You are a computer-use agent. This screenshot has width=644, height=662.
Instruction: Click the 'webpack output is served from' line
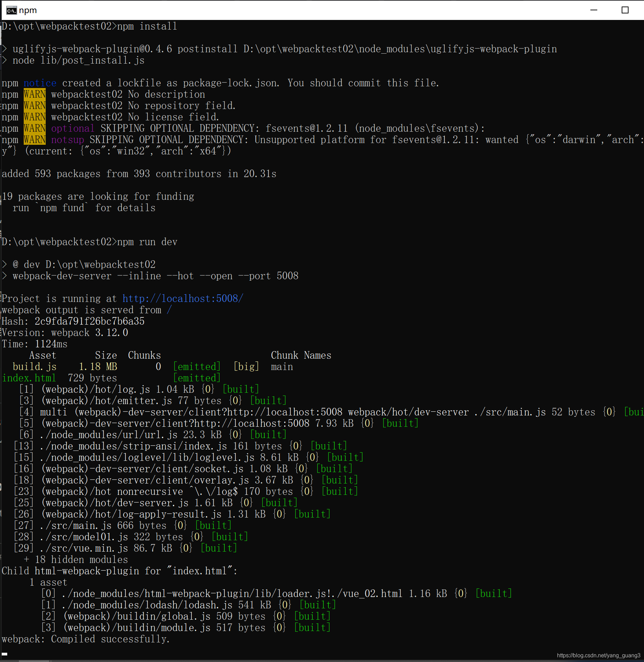click(87, 310)
